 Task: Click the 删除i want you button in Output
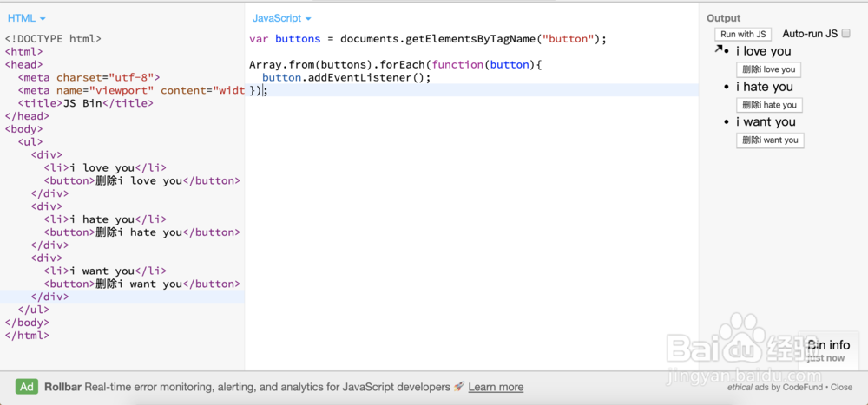coord(770,140)
